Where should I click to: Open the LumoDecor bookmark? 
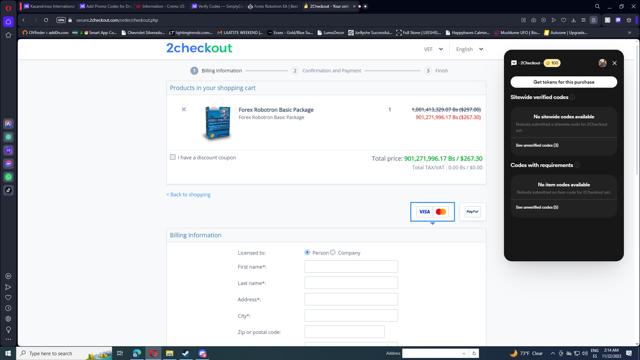[x=331, y=33]
